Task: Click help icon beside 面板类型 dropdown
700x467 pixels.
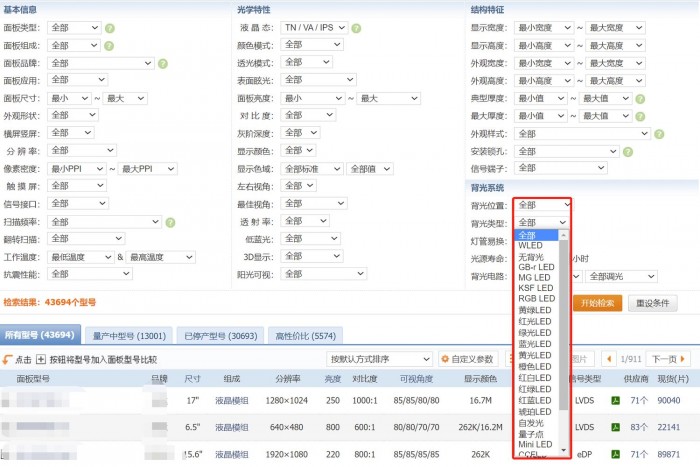Action: 109,27
